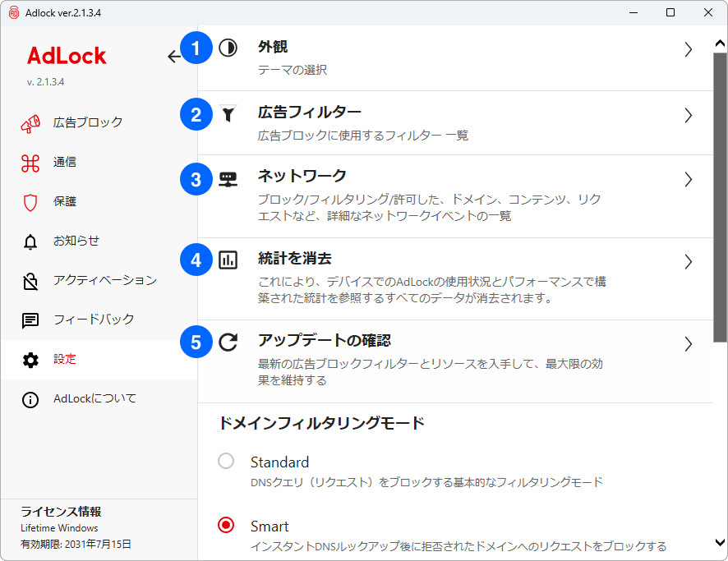Image resolution: width=728 pixels, height=561 pixels.
Task: Expand the 統計を消去 row chevron
Action: (689, 262)
